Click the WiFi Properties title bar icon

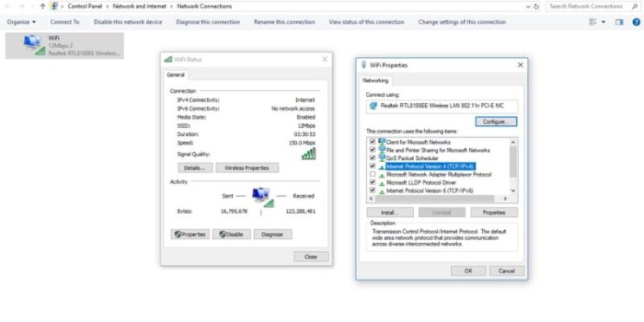click(364, 65)
